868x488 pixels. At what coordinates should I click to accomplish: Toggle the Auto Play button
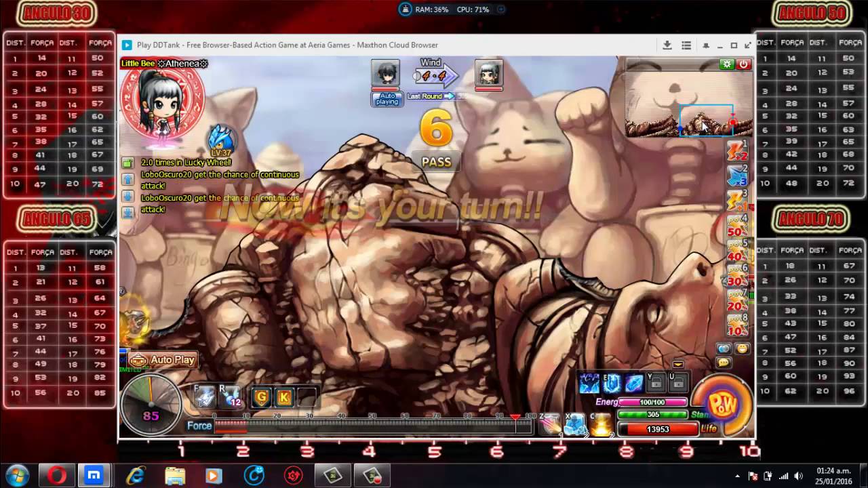[163, 360]
